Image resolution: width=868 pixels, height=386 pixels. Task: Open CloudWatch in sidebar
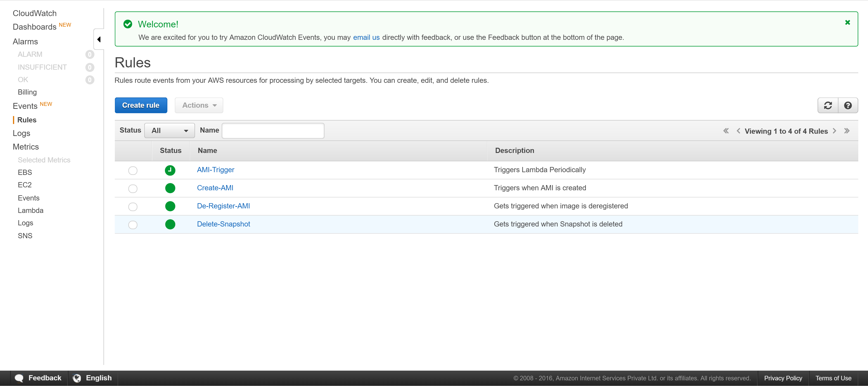[x=35, y=13]
